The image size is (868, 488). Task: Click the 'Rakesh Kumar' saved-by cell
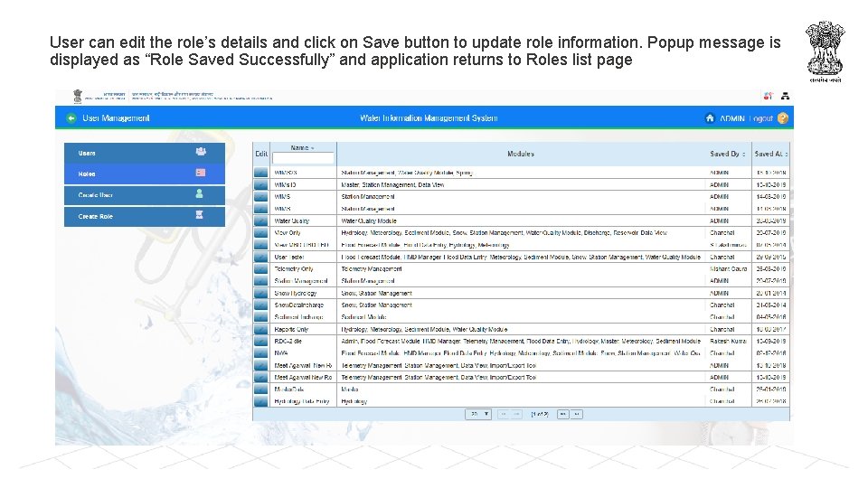click(728, 342)
